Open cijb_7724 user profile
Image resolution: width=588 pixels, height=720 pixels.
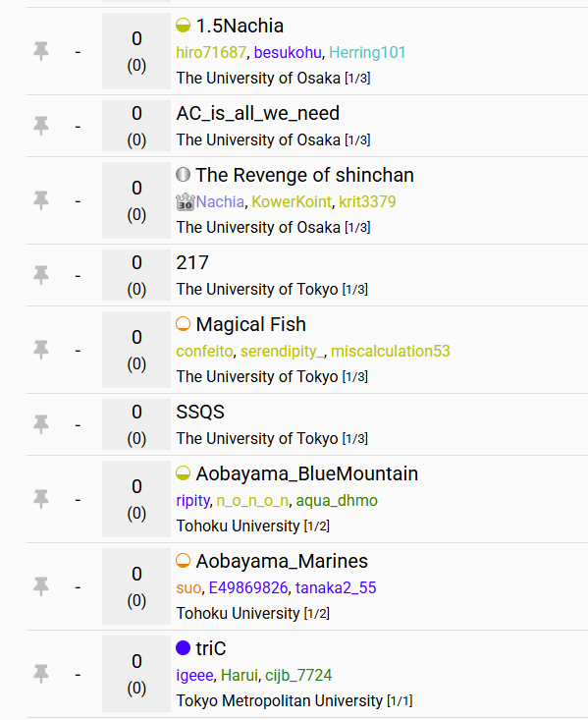(298, 675)
